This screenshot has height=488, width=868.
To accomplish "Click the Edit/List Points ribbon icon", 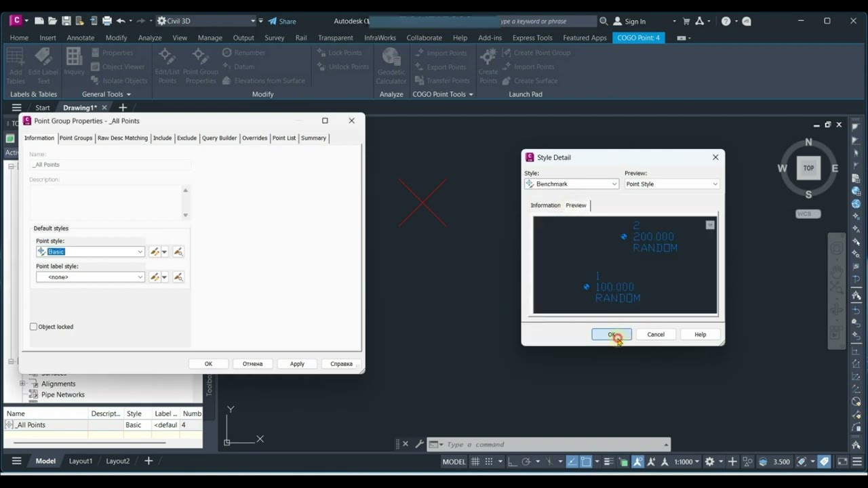I will (167, 66).
